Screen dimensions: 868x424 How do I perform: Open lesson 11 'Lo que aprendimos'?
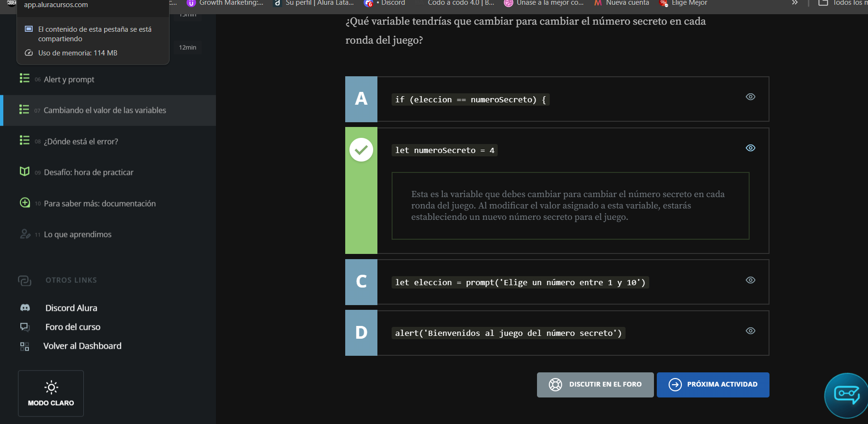[x=108, y=235]
